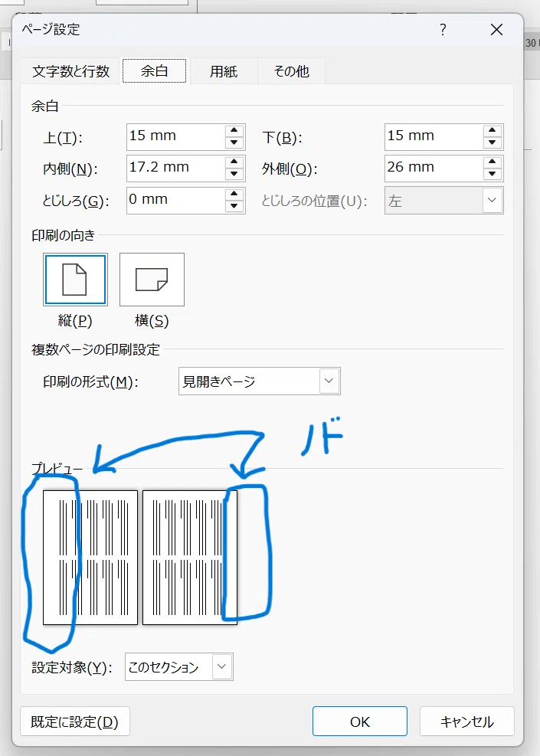
Task: Increase the 外側(O) outside margin value
Action: (x=493, y=162)
